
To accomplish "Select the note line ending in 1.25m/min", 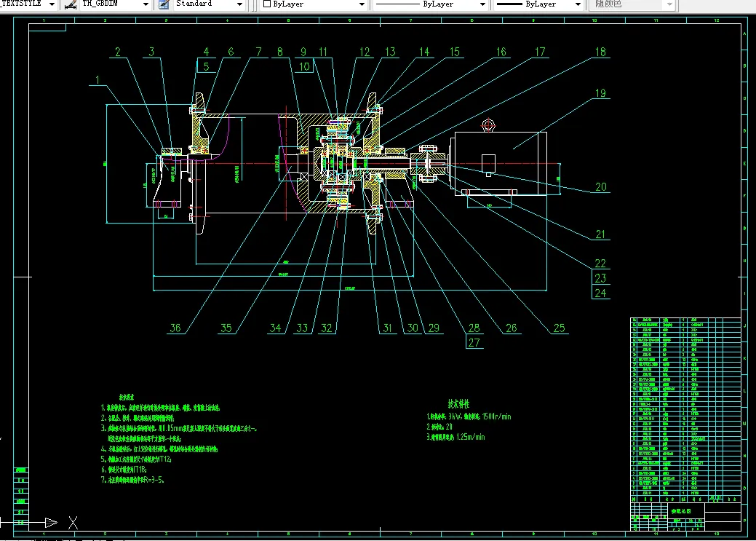I will click(455, 437).
